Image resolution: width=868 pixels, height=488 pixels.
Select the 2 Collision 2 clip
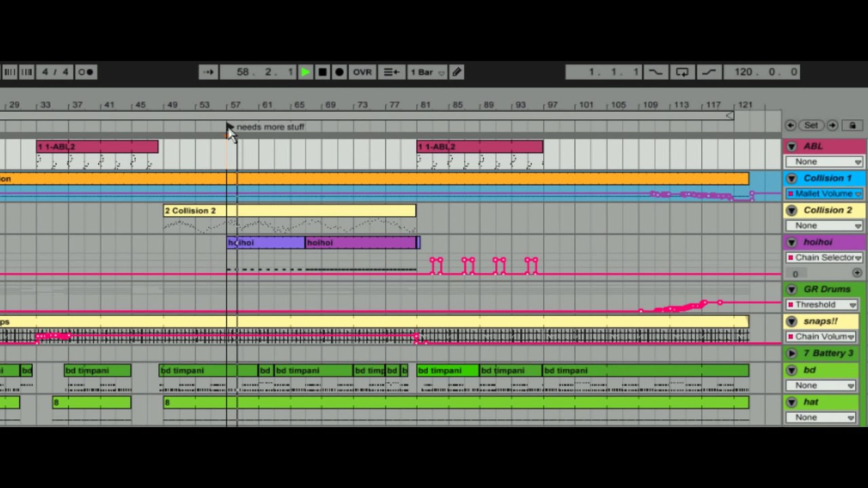tap(290, 211)
